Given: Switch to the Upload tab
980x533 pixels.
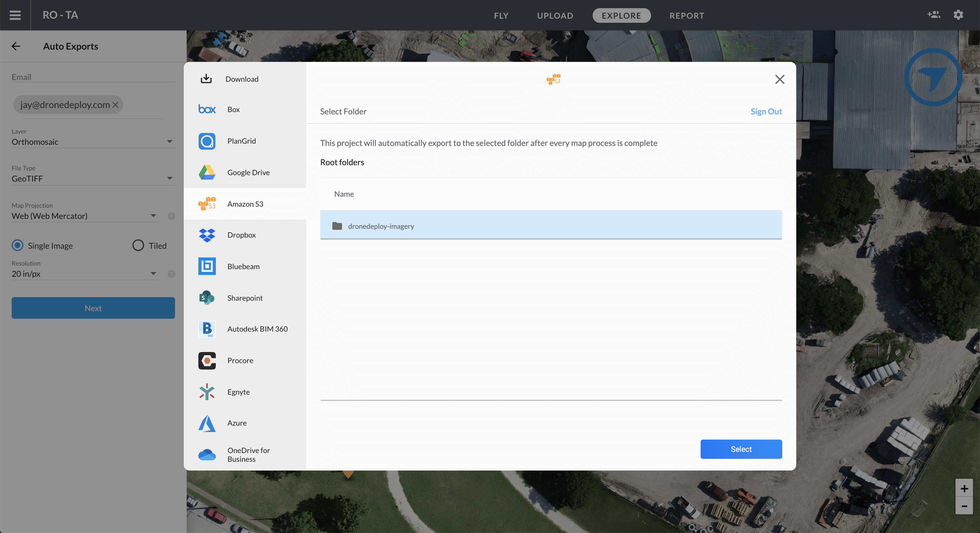Looking at the screenshot, I should coord(555,15).
